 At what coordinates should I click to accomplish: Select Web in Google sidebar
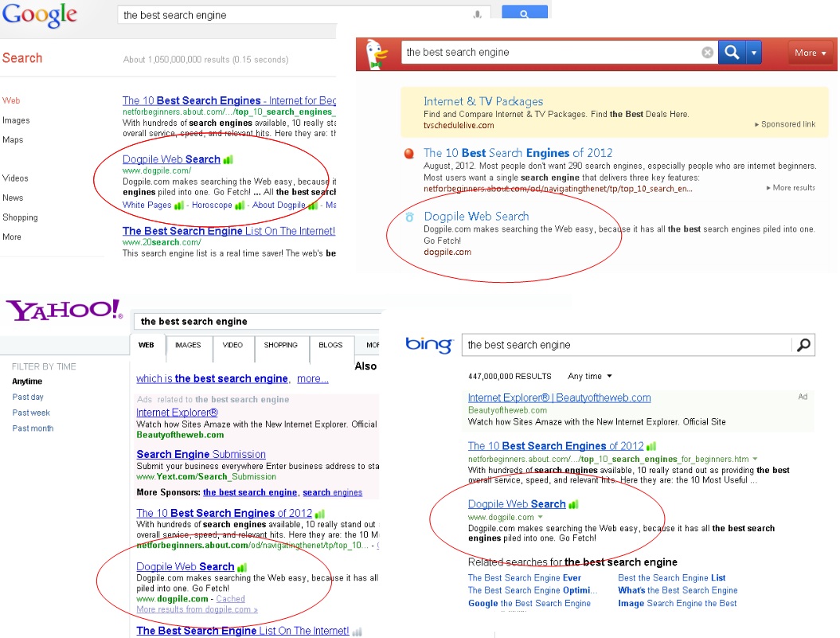tap(11, 101)
